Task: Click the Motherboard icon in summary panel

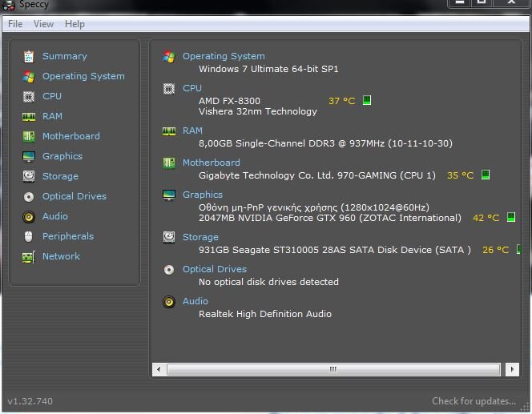Action: (x=169, y=163)
